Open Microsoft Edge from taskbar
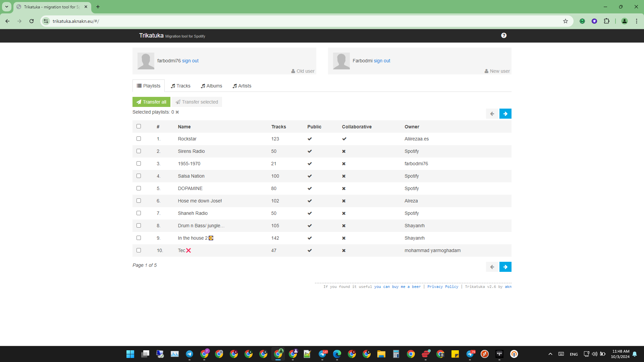This screenshot has height=362, width=644. pyautogui.click(x=337, y=354)
